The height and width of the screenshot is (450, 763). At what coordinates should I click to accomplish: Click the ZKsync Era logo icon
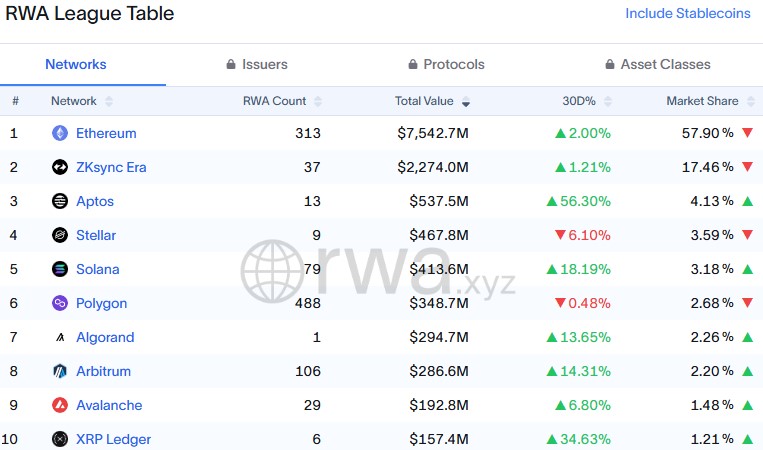[60, 167]
